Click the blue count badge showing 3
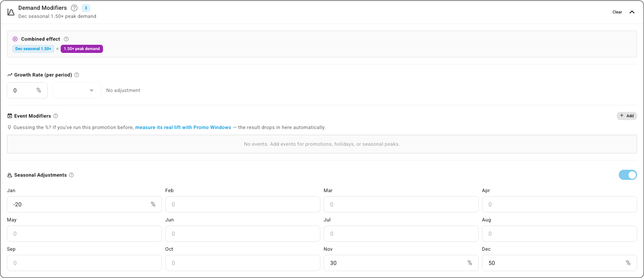Screen dimensions: 644x278 pos(86,8)
